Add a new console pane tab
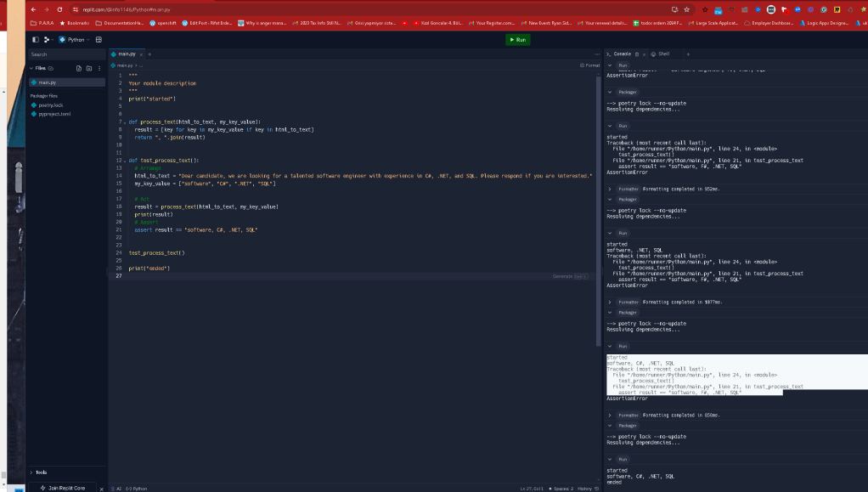868x492 pixels. [x=688, y=54]
